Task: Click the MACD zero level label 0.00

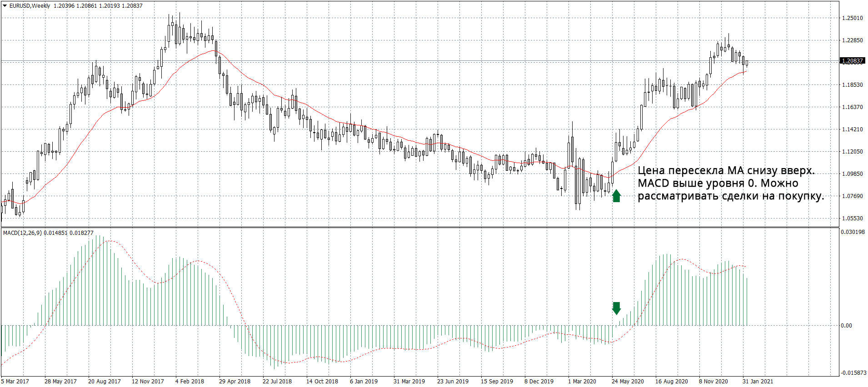Action: coord(846,326)
